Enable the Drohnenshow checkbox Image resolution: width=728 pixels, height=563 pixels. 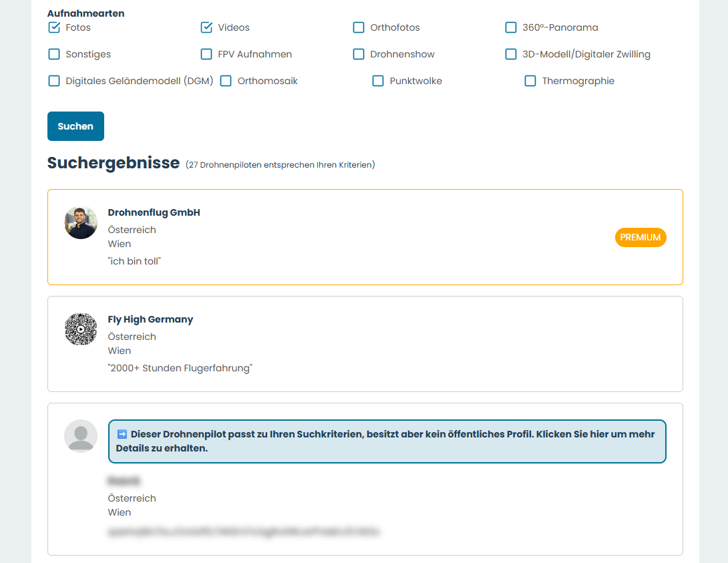tap(359, 54)
